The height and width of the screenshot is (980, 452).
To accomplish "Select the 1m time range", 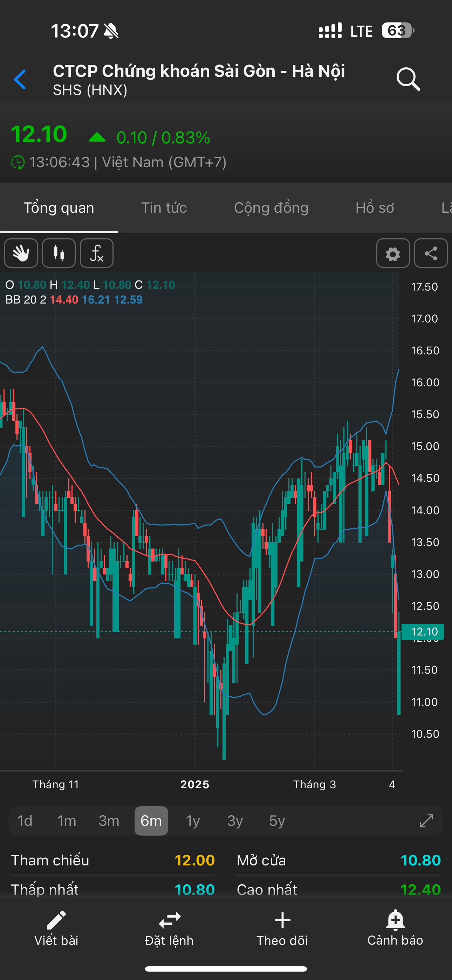I will [x=67, y=821].
